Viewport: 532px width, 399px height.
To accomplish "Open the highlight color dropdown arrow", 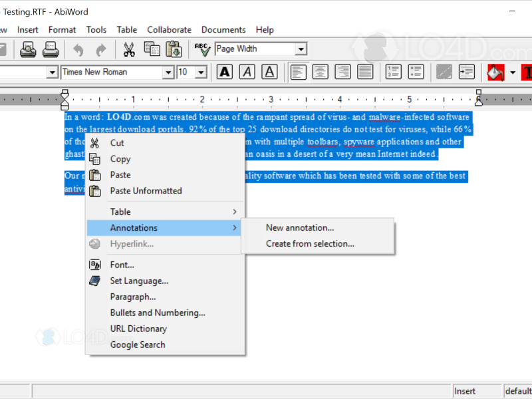I will [513, 72].
